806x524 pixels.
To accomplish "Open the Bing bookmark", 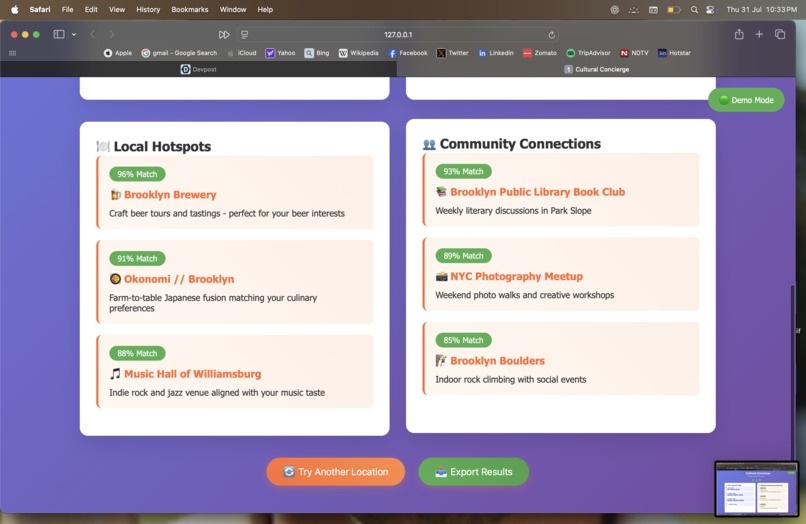I will [317, 53].
